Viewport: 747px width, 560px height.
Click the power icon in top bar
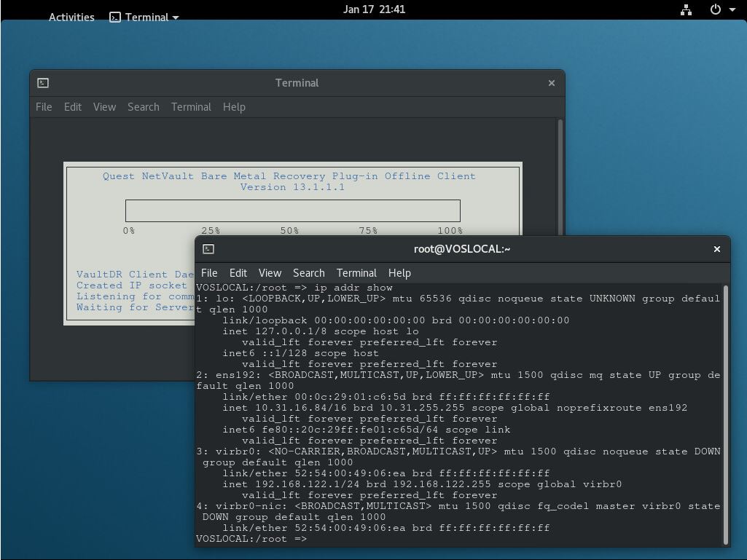tap(716, 9)
